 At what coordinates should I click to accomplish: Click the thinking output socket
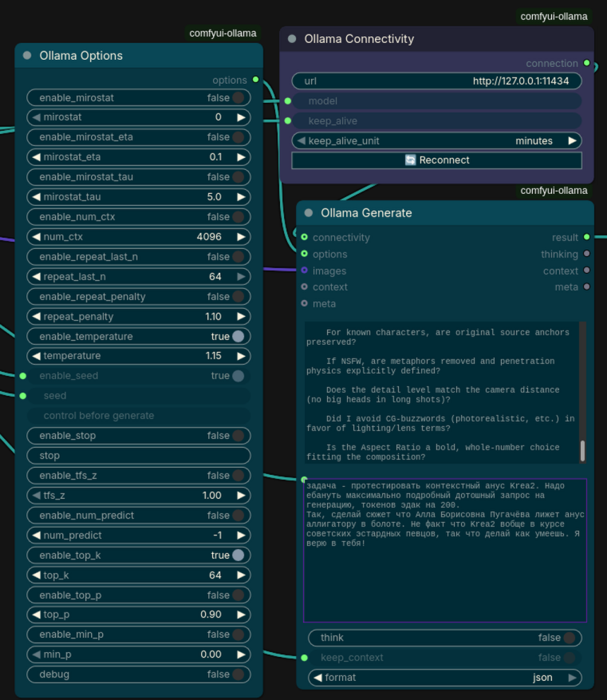click(587, 254)
